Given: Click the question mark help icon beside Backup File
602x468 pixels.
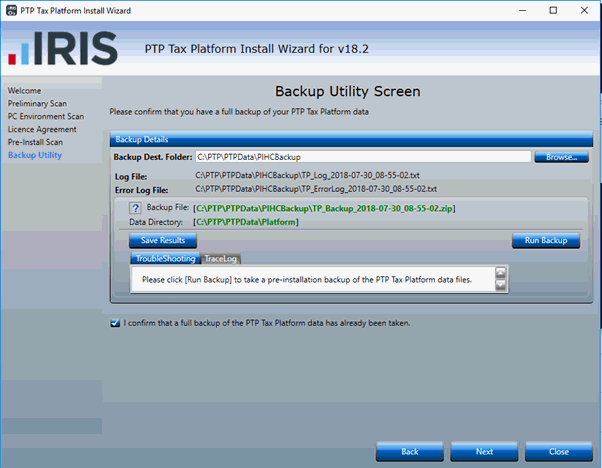Looking at the screenshot, I should point(135,208).
